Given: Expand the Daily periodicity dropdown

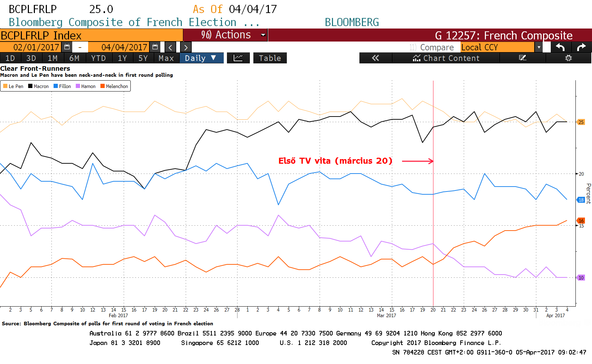Looking at the screenshot, I should point(202,58).
